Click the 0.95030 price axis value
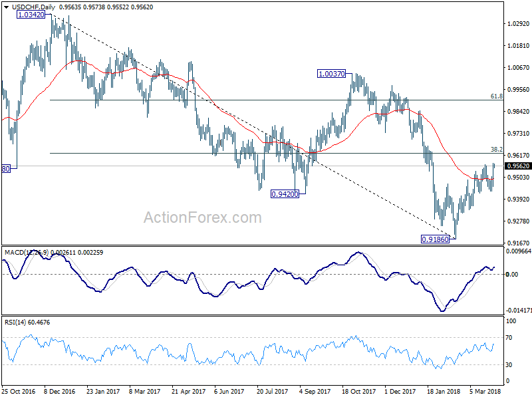532x399 pixels. (518, 177)
